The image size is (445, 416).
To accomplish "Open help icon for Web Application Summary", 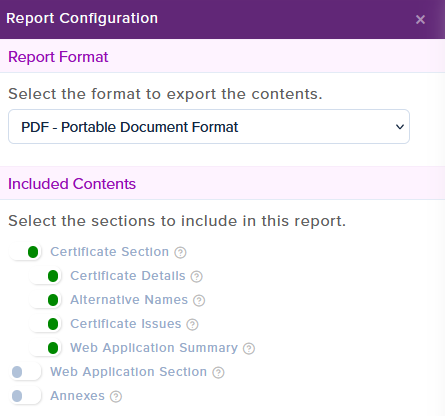I will (249, 348).
